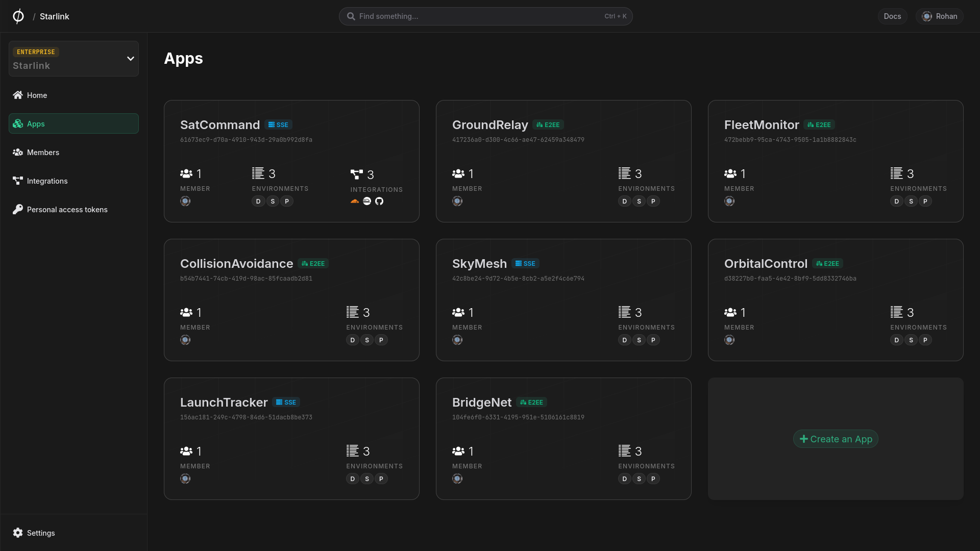Open Integrations from the sidebar

coord(47,181)
